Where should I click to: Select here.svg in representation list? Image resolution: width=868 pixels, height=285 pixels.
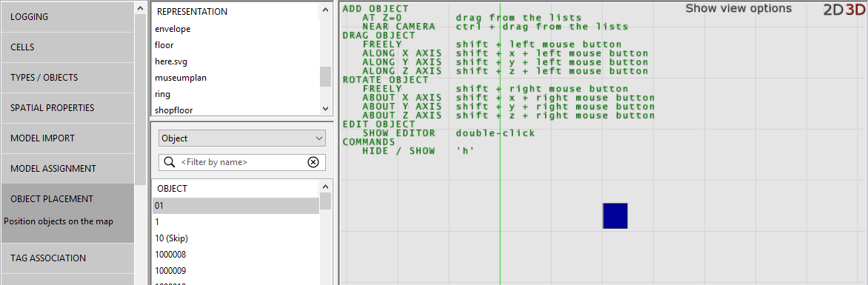[236, 61]
